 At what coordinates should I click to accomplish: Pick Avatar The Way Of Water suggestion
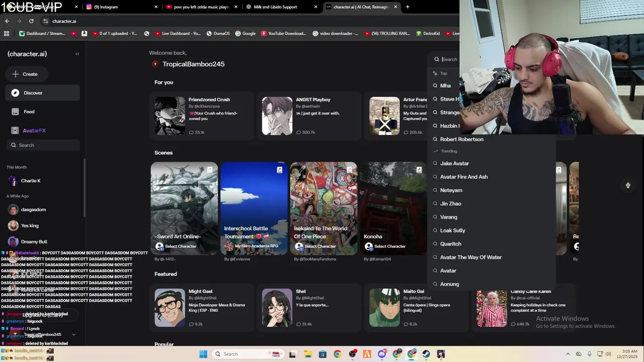coord(491,257)
